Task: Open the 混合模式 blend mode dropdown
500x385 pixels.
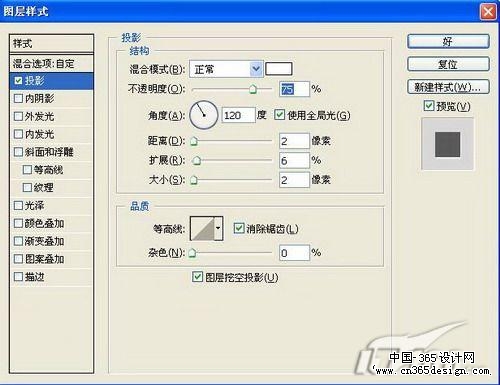Action: coord(226,69)
